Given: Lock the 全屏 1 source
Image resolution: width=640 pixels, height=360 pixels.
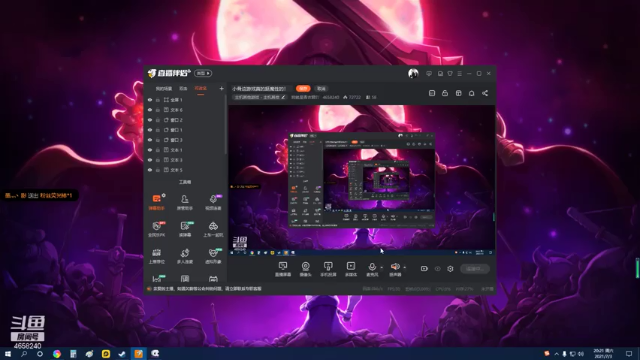Looking at the screenshot, I should (158, 100).
